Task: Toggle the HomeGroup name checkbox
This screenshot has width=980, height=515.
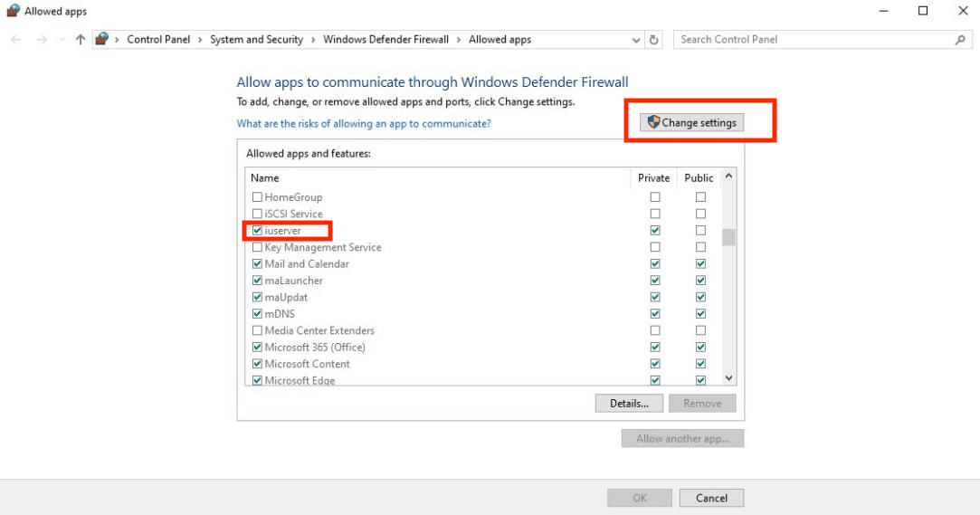Action: pos(257,197)
